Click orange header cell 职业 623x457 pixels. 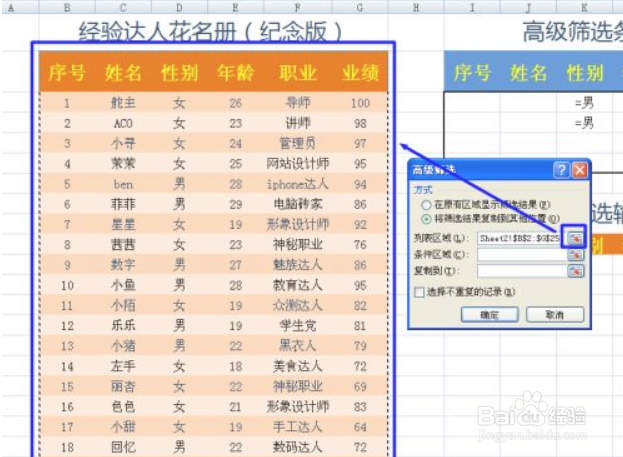(x=298, y=73)
